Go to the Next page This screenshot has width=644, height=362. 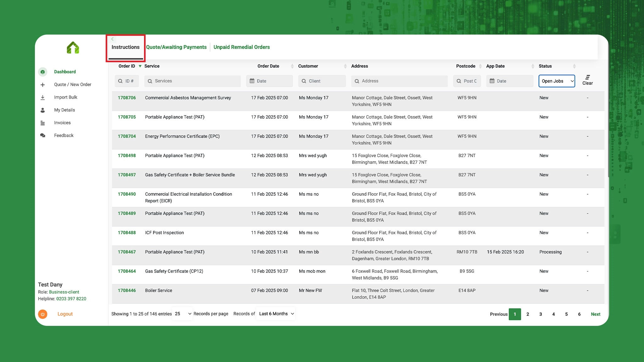point(596,314)
